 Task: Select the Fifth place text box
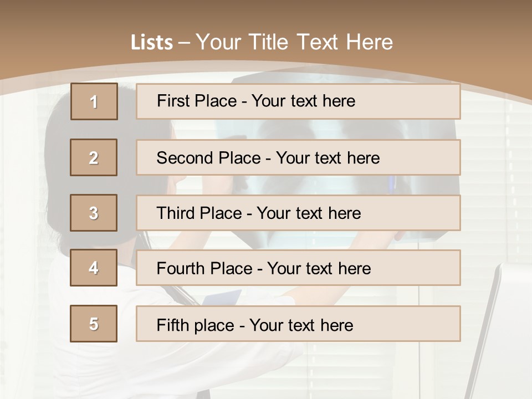point(298,324)
